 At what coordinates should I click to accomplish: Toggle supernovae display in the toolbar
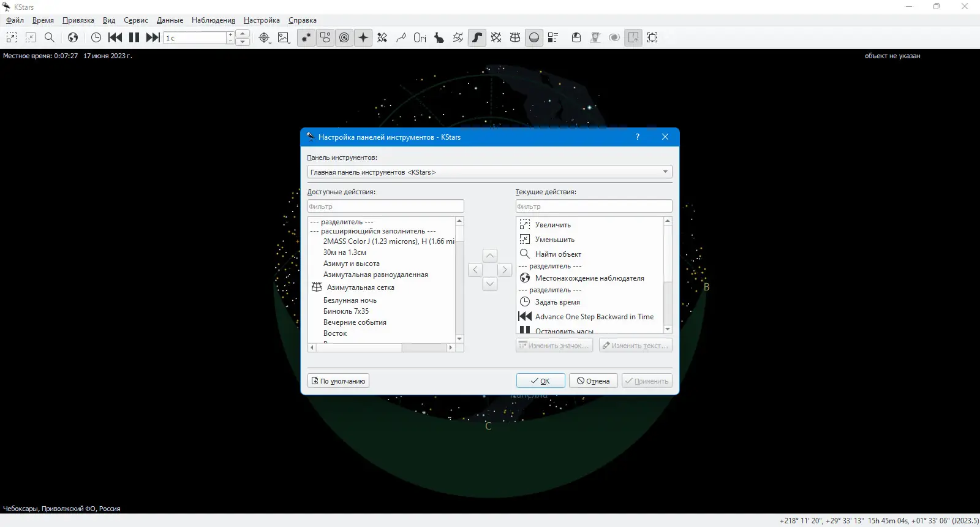(363, 37)
